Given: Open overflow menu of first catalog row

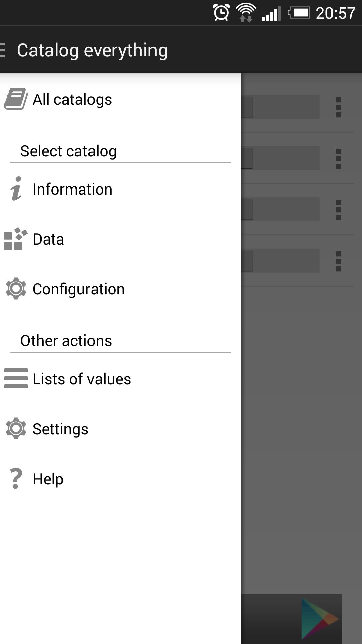Looking at the screenshot, I should pos(339,107).
